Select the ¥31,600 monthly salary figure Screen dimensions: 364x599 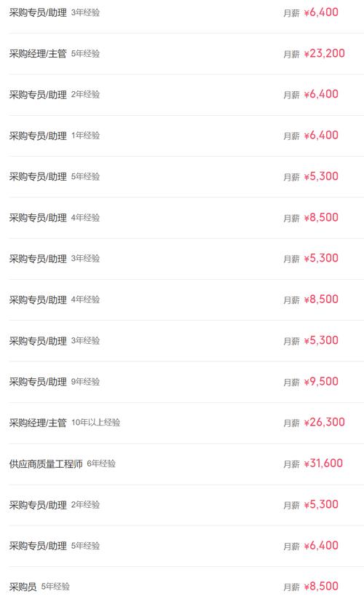point(323,463)
